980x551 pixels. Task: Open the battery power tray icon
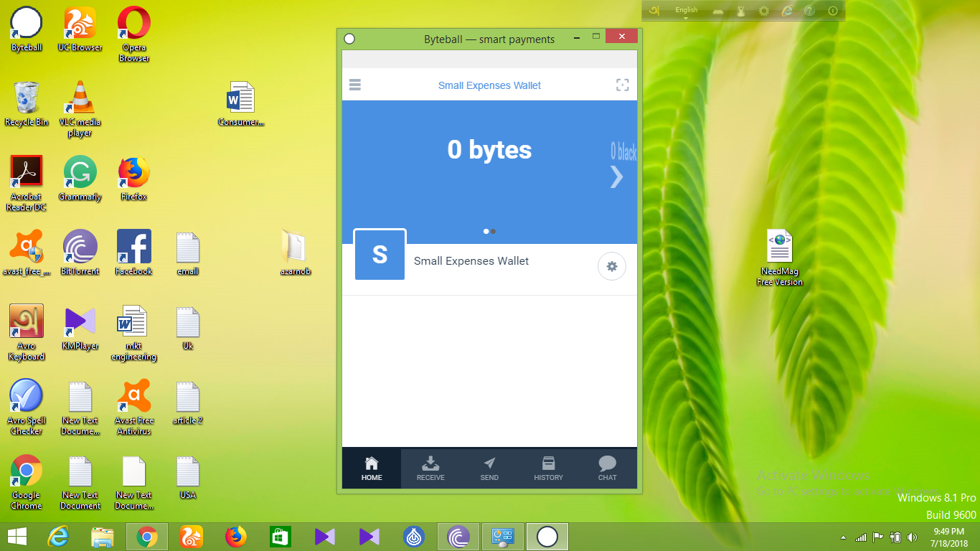pyautogui.click(x=895, y=537)
